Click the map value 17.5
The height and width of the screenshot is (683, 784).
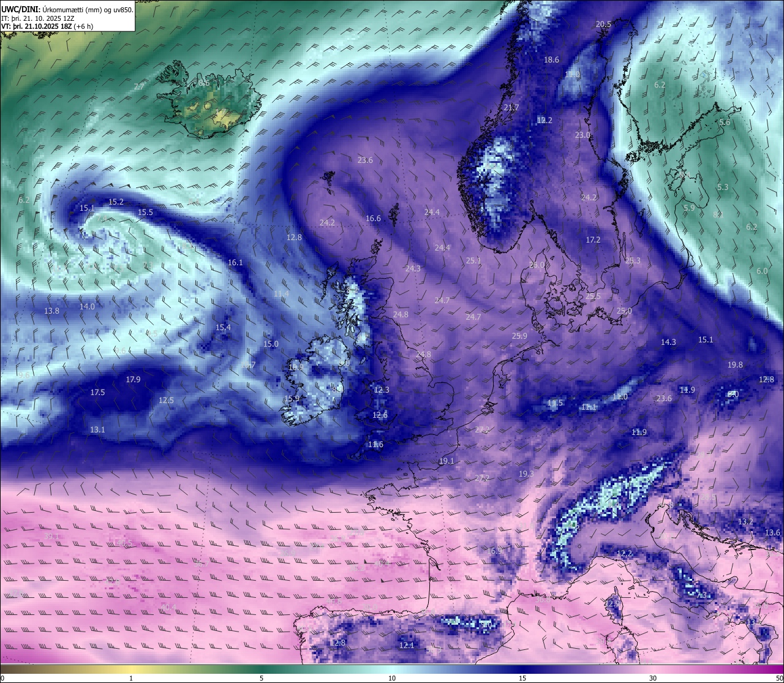(97, 393)
